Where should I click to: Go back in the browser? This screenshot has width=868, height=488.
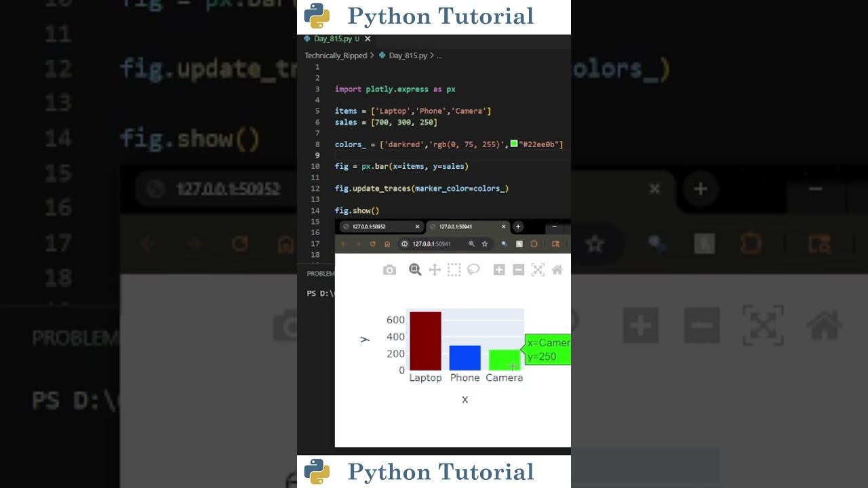pyautogui.click(x=343, y=244)
